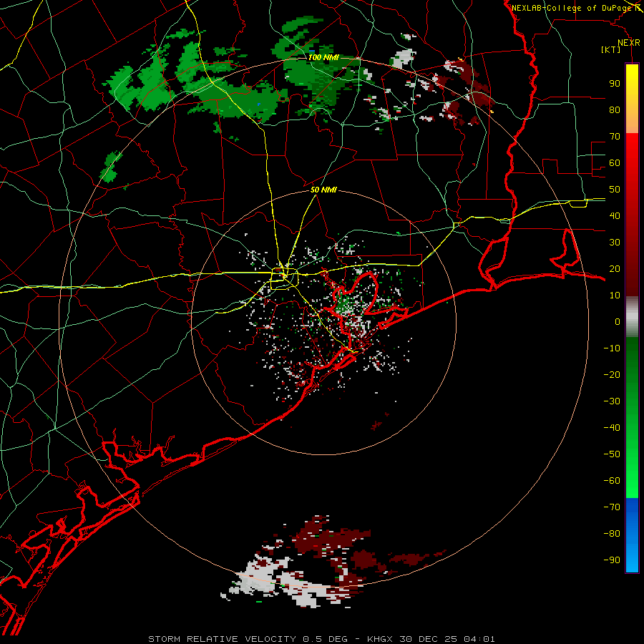Click the -10 value on the velocity scale
The height and width of the screenshot is (644, 644).
pyautogui.click(x=612, y=348)
